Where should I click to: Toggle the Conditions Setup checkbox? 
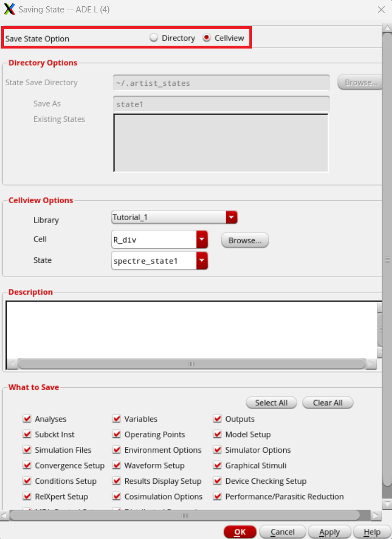point(27,480)
